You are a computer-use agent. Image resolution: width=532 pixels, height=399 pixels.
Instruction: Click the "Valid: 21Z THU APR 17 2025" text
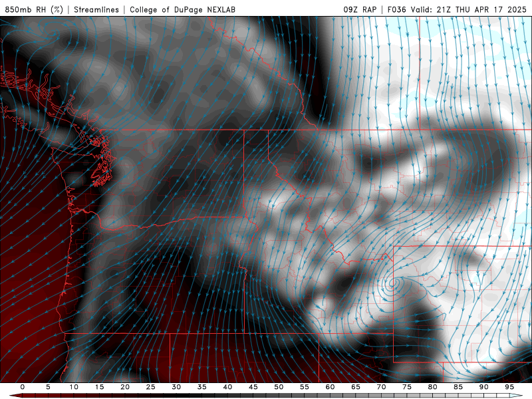[469, 10]
